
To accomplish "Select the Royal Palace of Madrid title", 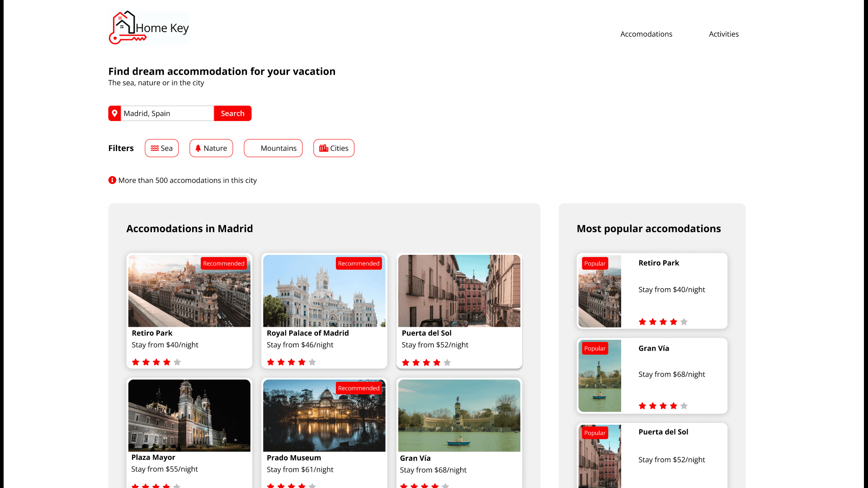I will [308, 333].
